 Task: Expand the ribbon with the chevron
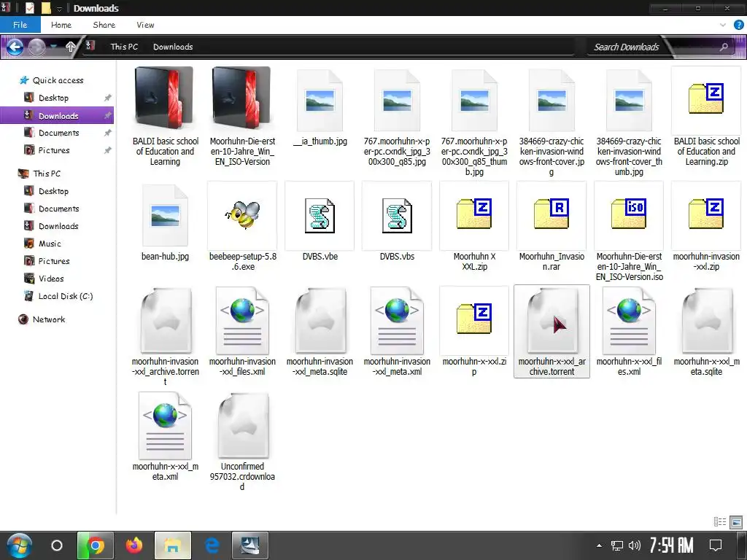point(723,25)
